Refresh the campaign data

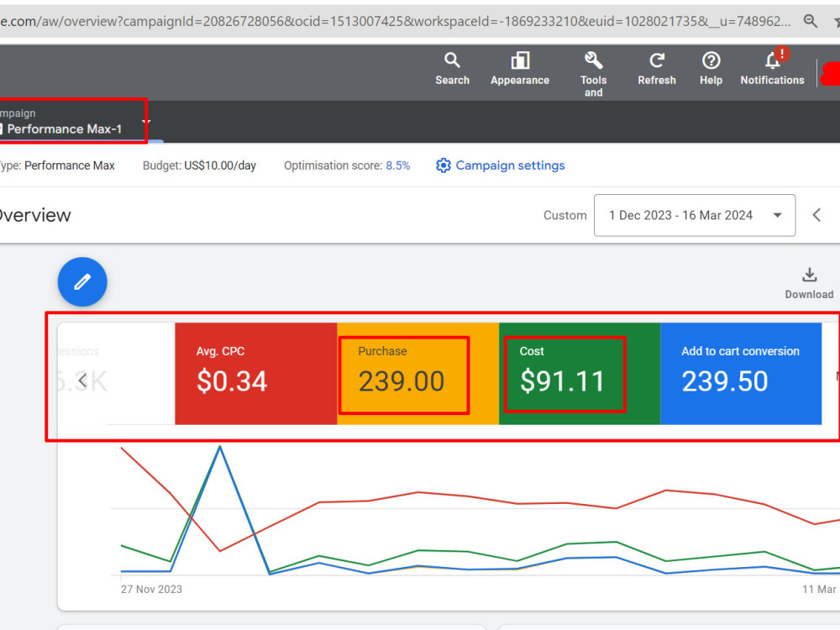[657, 70]
